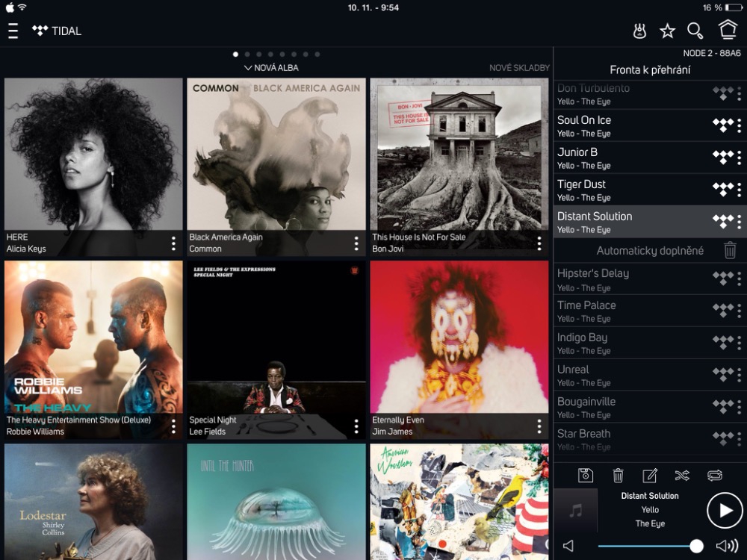Open options for Time Palace track

pos(739,311)
